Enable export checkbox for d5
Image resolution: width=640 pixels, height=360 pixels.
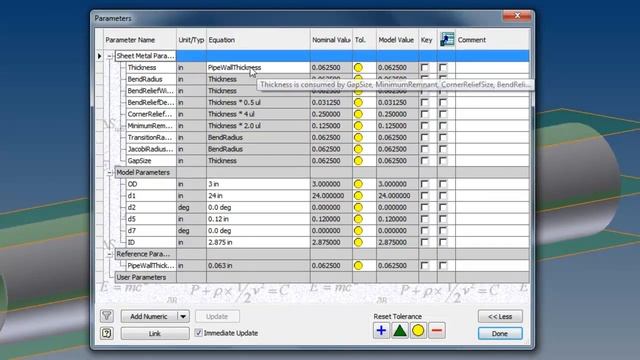point(443,219)
